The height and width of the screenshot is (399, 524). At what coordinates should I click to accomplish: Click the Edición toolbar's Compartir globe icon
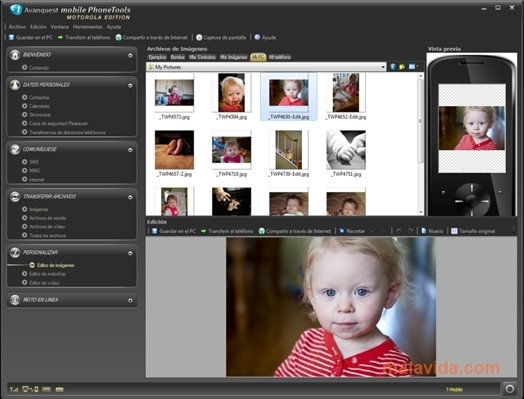[262, 231]
